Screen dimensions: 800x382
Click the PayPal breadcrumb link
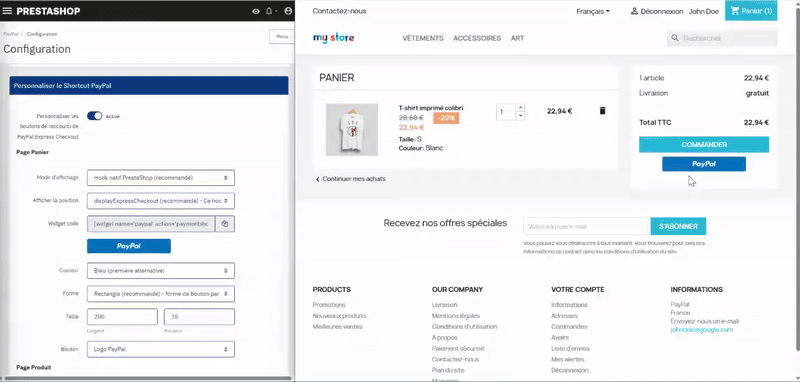click(10, 34)
